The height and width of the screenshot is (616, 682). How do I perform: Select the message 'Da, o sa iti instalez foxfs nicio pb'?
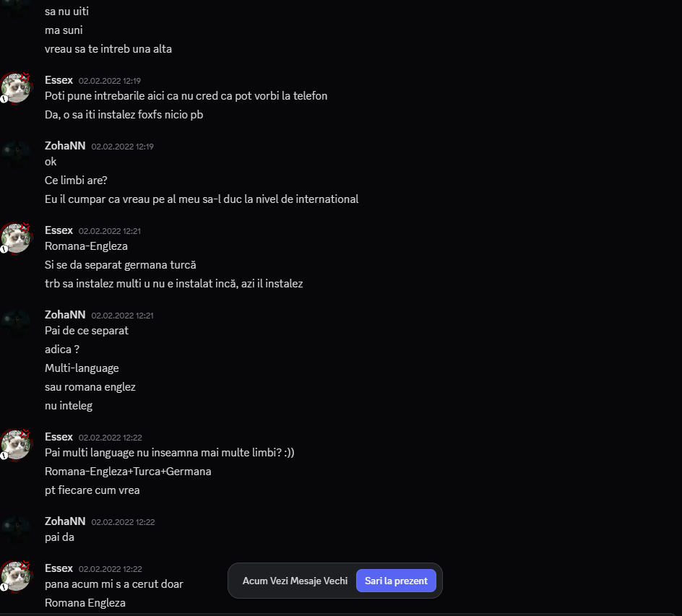(124, 114)
